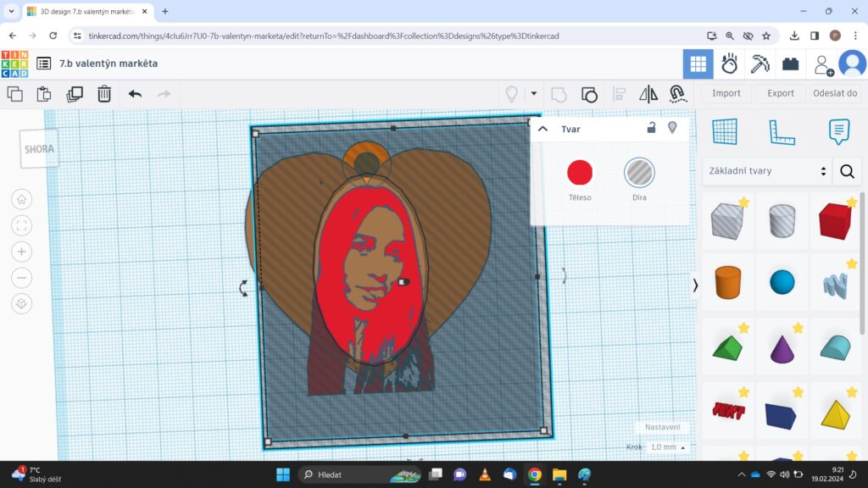The image size is (868, 488).
Task: Click the Undo arrow
Action: click(135, 94)
